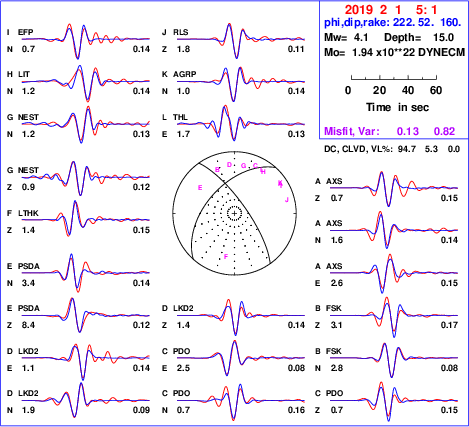469x427 pixels.
Task: Click the time scale bar
Action: click(394, 78)
